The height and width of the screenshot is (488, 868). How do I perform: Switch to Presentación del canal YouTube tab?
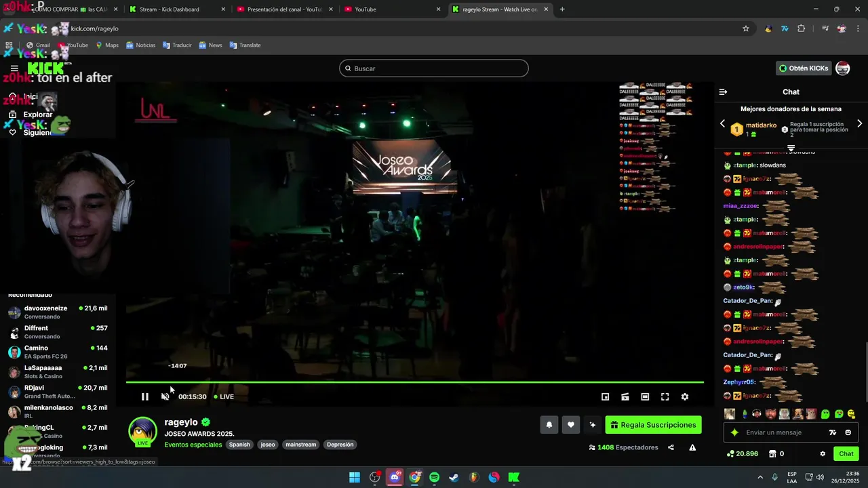point(283,9)
